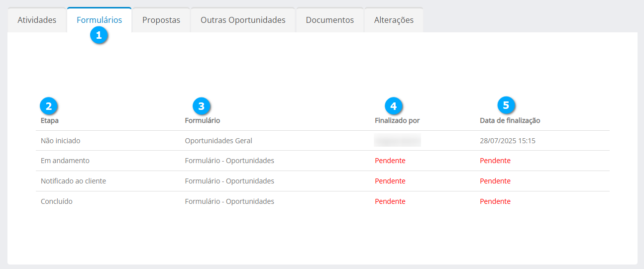The width and height of the screenshot is (644, 269).
Task: Click numbered badge 3 above Formulário header
Action: point(202,105)
